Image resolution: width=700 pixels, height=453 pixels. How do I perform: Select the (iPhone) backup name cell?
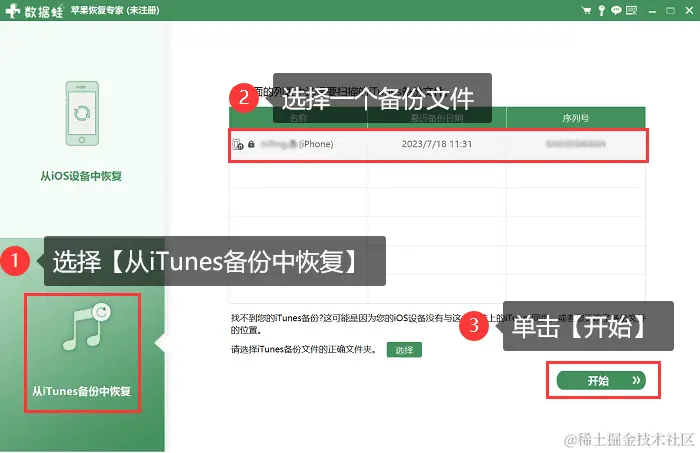coord(297,144)
